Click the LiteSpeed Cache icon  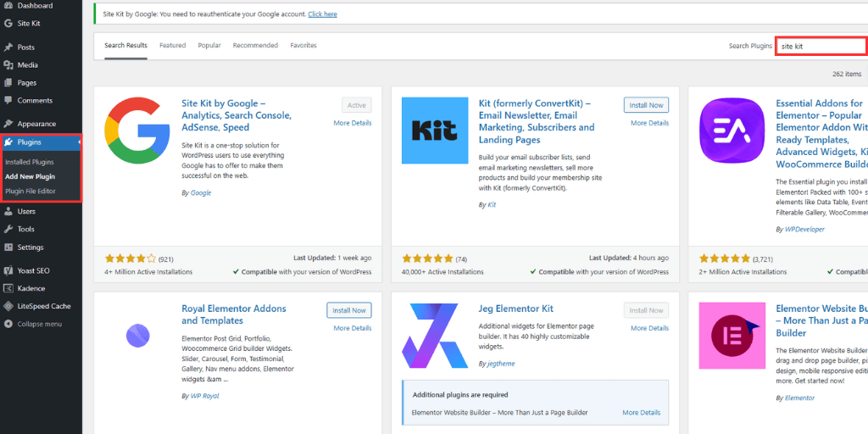click(8, 306)
